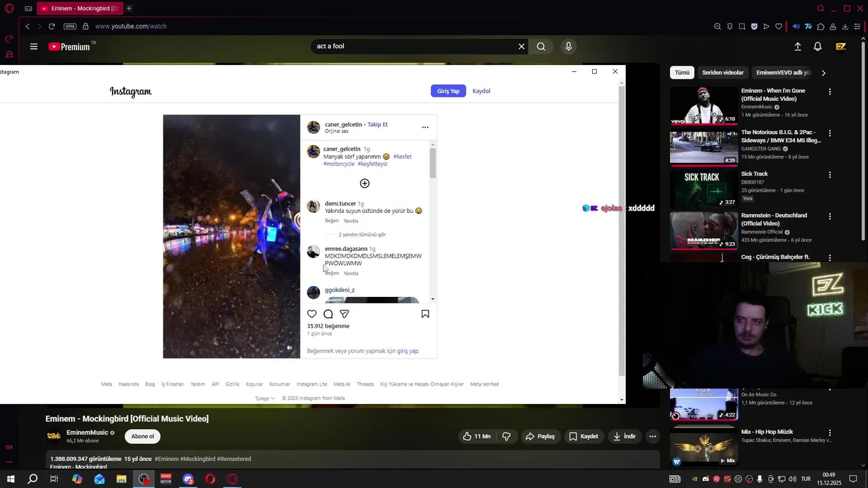Open Eminem - When I'm Gone thumbnail
868x488 pixels.
704,105
